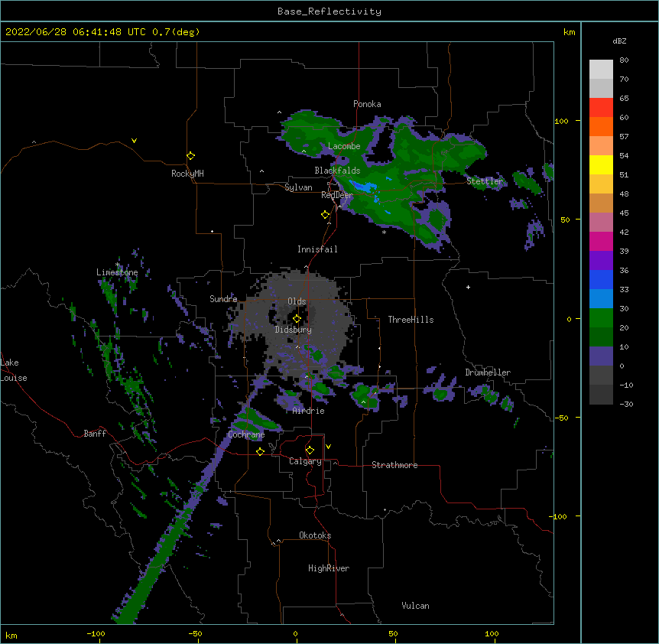Click the 2022/06/28 06:41:48 UTC timestamp

click(x=76, y=32)
